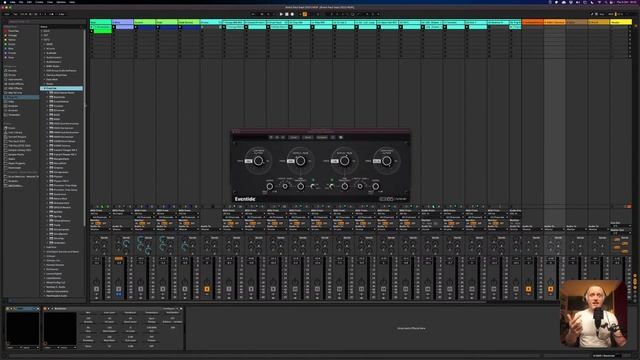Open first track's Audio To chooser
This screenshot has width=640, height=360.
[x=100, y=229]
